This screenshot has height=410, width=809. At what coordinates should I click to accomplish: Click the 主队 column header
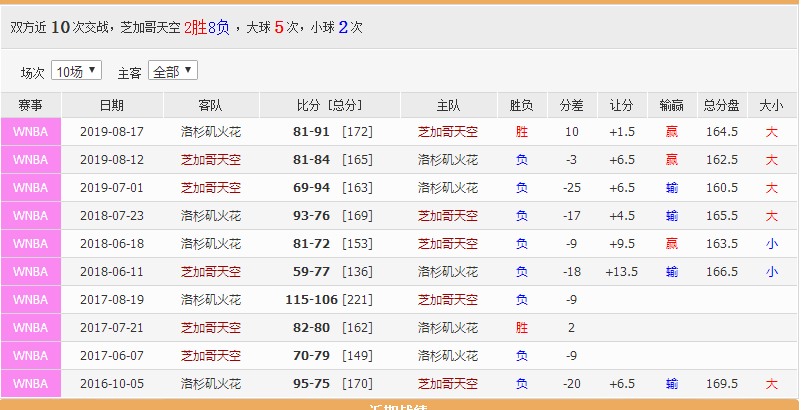coord(448,105)
